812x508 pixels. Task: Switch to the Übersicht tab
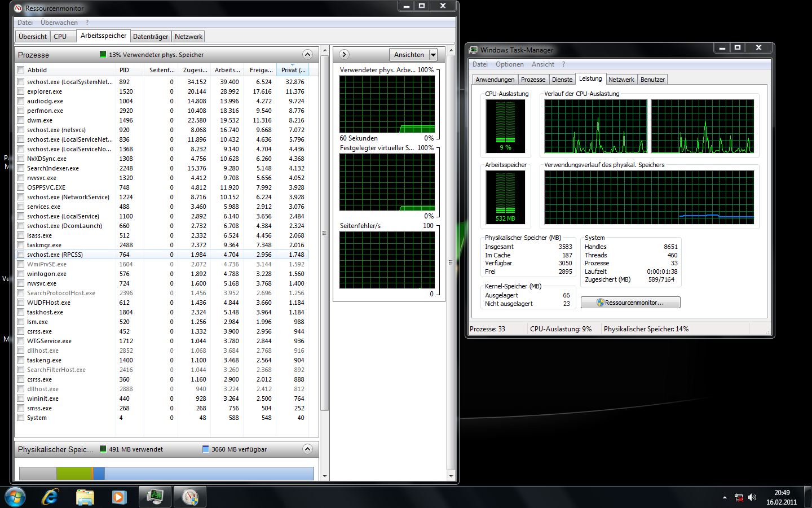click(x=33, y=37)
